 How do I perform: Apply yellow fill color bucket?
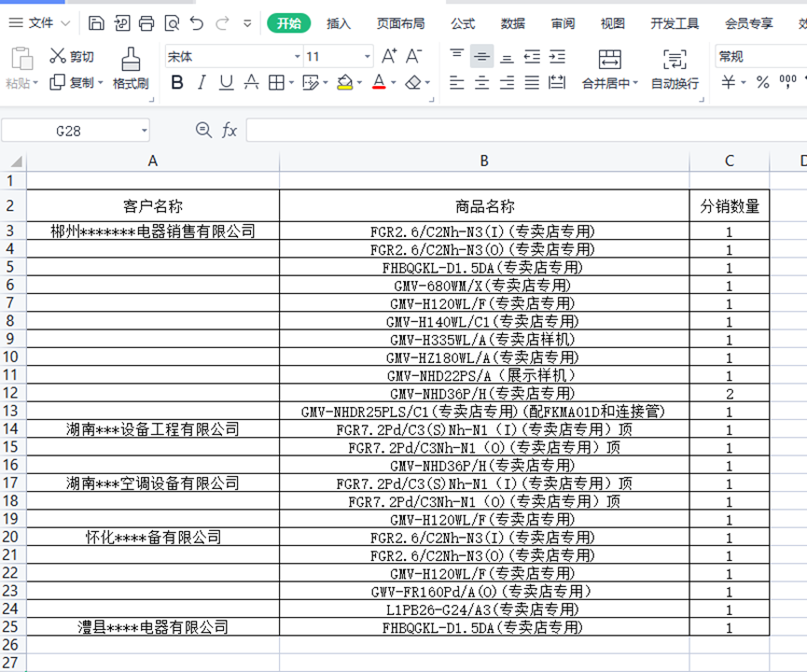[345, 82]
